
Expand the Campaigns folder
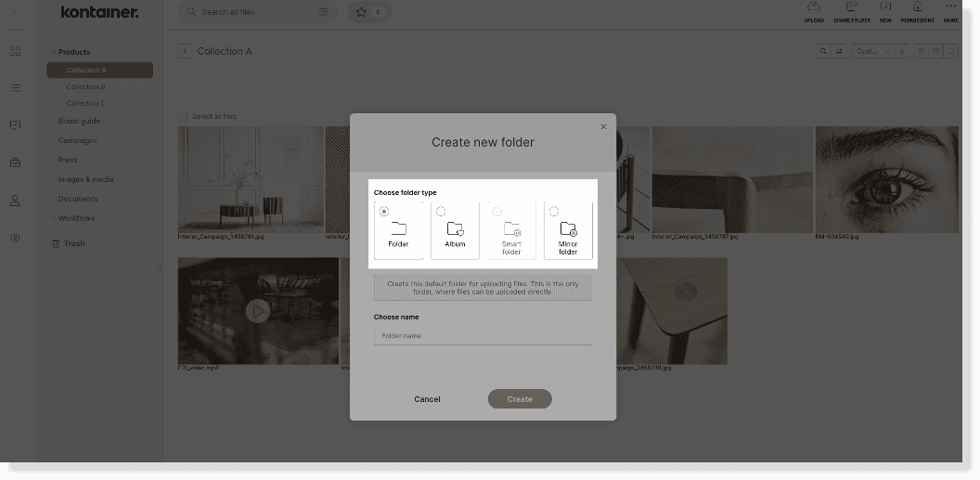pos(53,140)
